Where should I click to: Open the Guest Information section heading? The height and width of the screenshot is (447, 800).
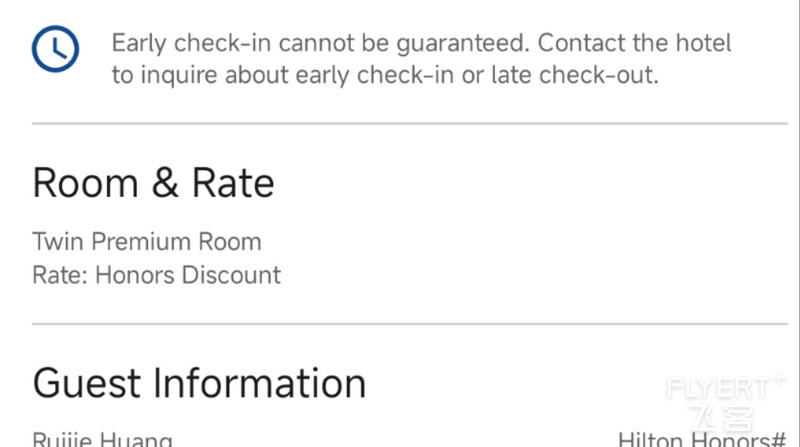coord(199,383)
